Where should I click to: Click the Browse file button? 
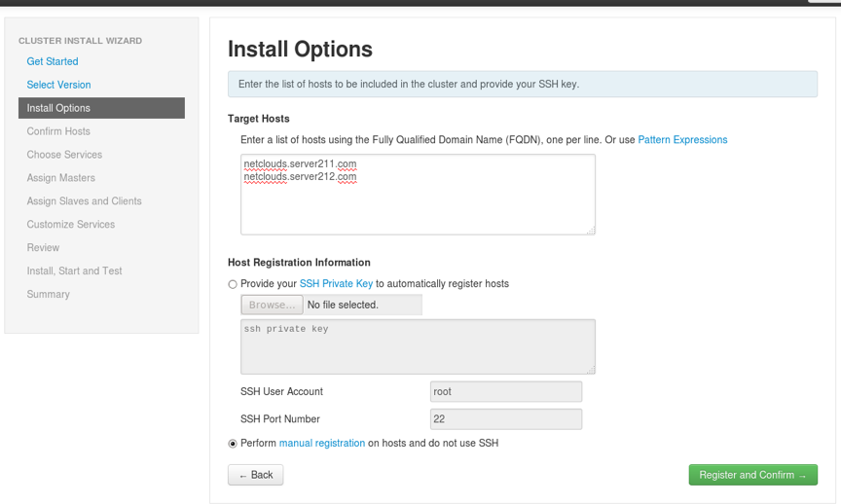coord(272,305)
